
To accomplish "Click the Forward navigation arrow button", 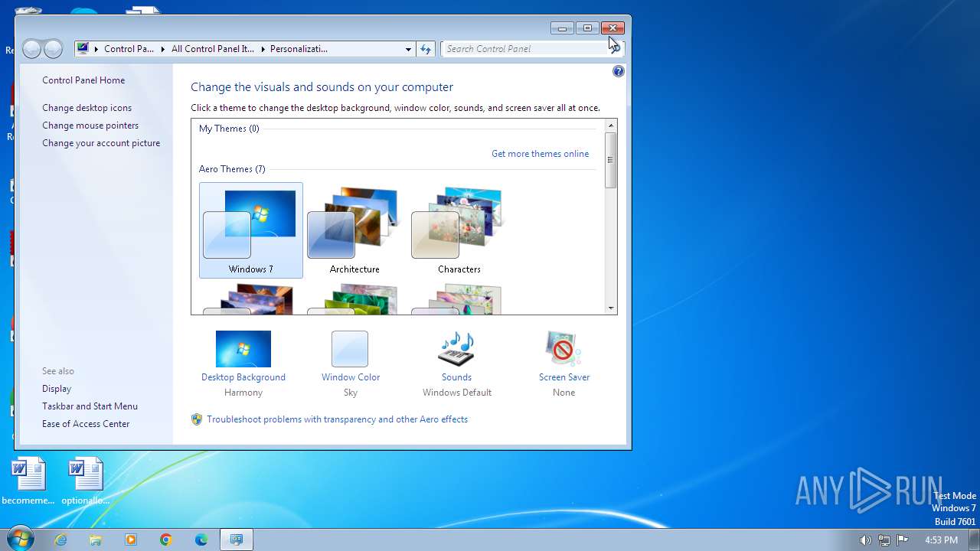I will 53,49.
